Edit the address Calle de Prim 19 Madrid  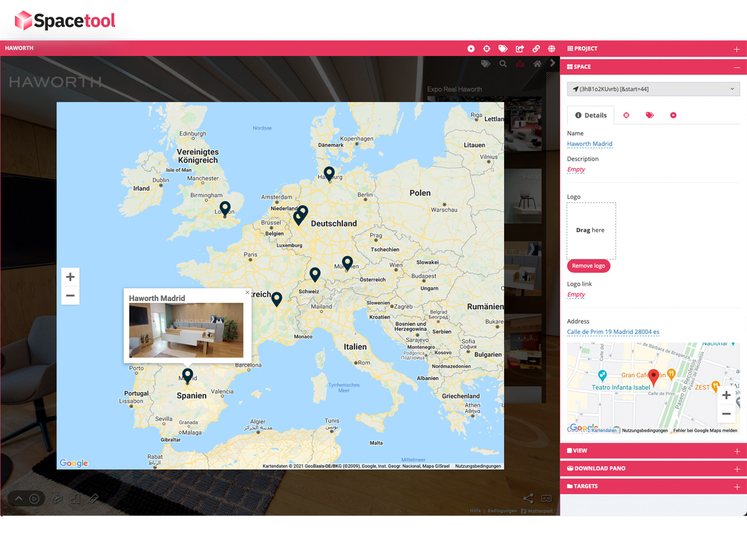click(613, 332)
